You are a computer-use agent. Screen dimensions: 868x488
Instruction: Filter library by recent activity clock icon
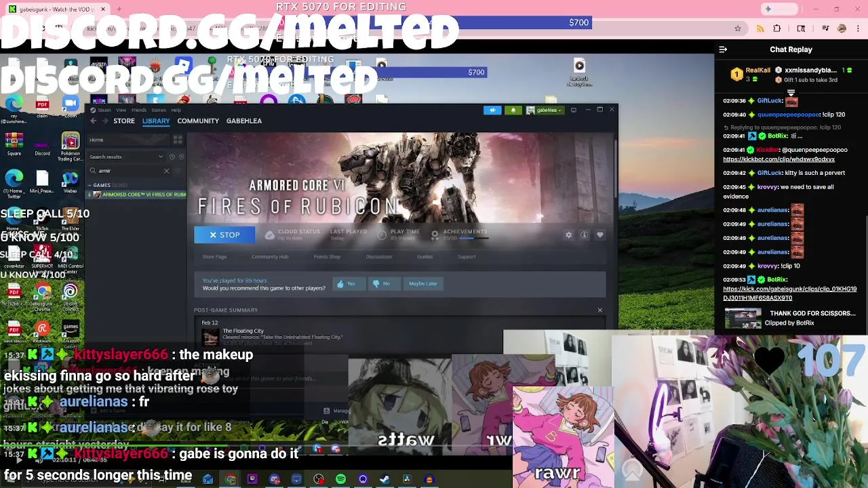coord(172,157)
